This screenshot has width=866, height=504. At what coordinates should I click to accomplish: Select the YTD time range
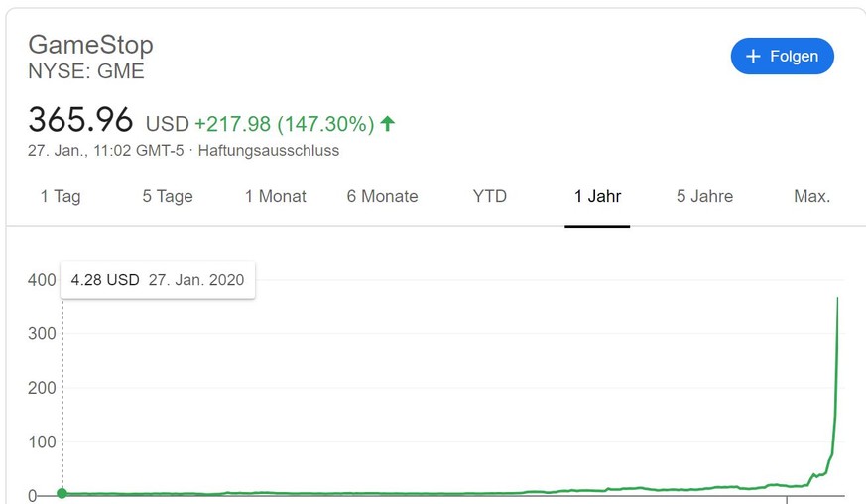pos(490,196)
